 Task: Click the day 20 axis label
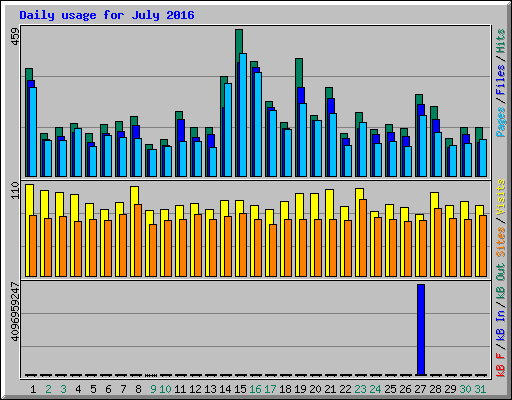pyautogui.click(x=315, y=389)
